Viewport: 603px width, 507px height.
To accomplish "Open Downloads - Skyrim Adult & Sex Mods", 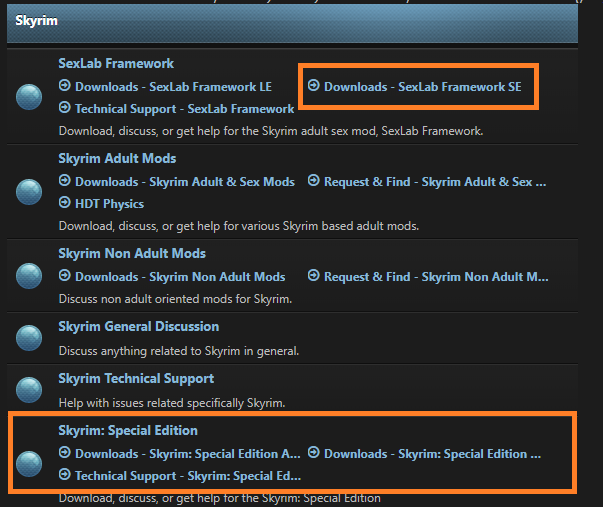I will pos(185,182).
